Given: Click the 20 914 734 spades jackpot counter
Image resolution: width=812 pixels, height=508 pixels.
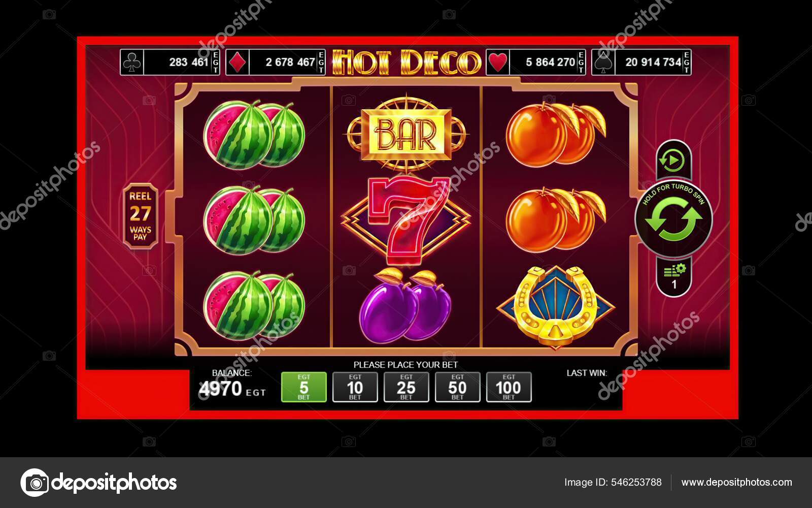Looking at the screenshot, I should tap(653, 62).
